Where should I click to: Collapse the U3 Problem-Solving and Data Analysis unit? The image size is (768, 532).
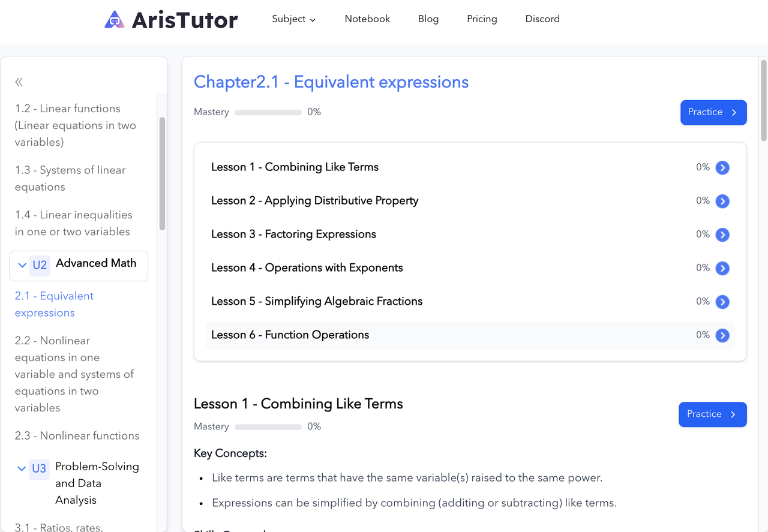point(22,468)
